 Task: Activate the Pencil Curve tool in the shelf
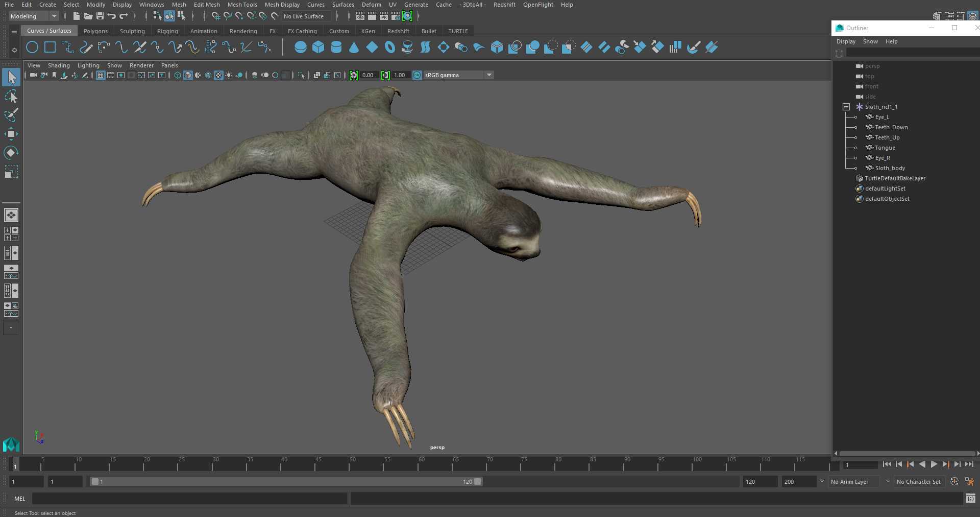tap(86, 48)
